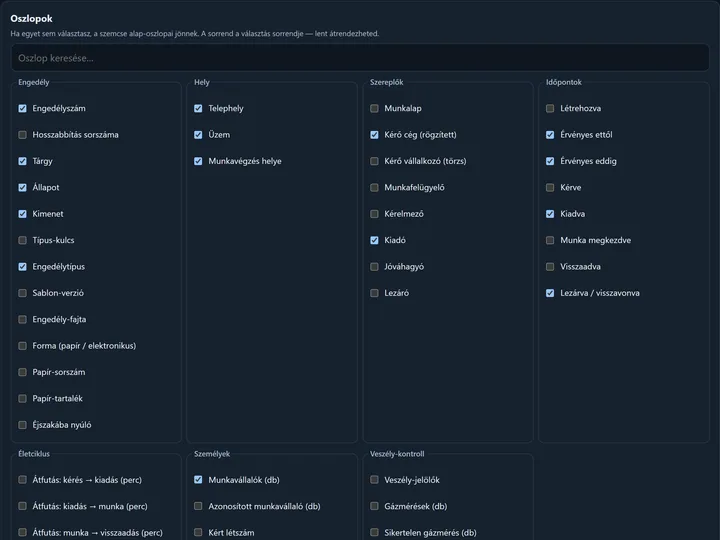Viewport: 720px width, 540px height.
Task: Check the Visszaadva checkbox
Action: click(x=550, y=267)
